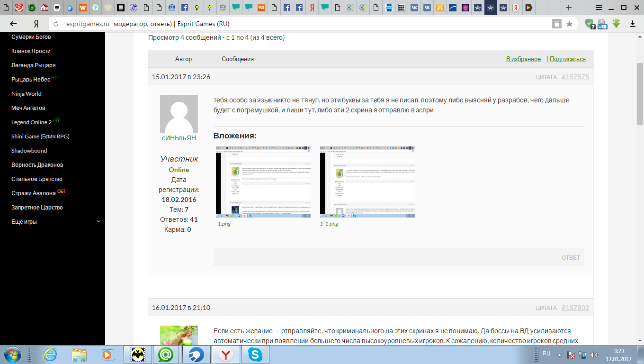Open the RU language selector in tray
644x364 pixels.
(x=546, y=354)
